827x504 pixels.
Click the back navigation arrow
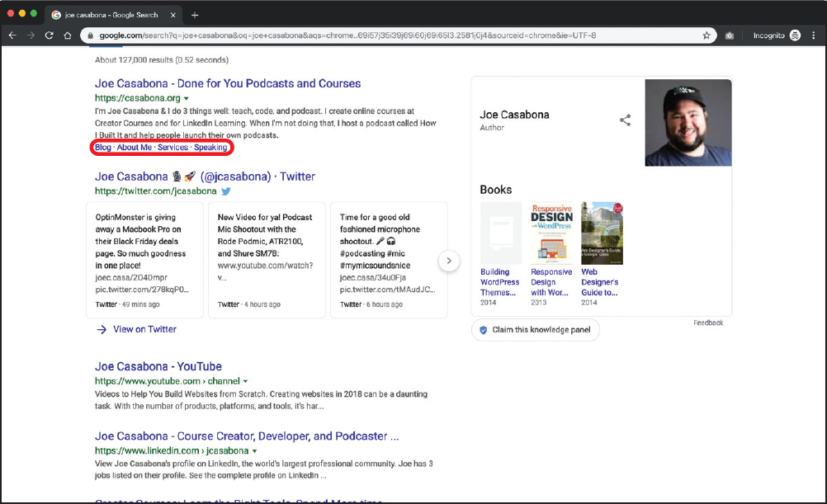[14, 35]
